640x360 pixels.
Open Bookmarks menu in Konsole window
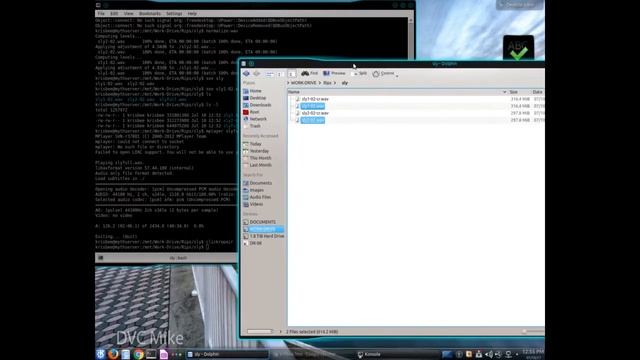[150, 14]
